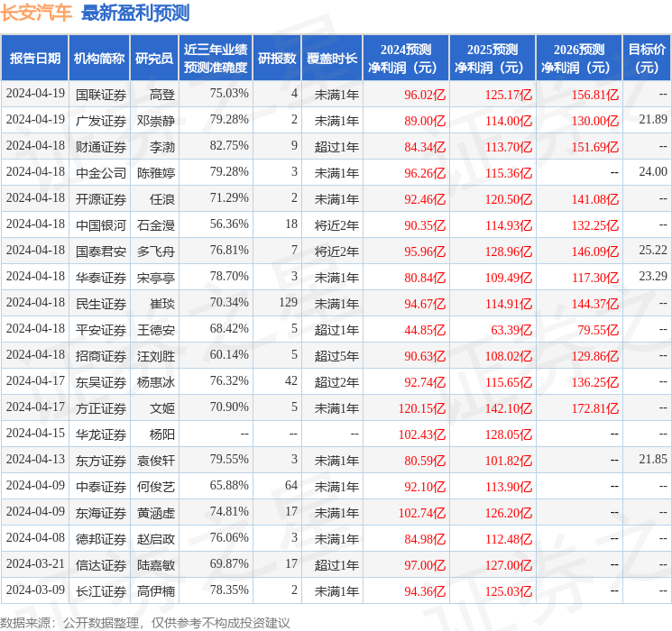Click researcher name 多飞舟
The image size is (672, 631).
155,251
